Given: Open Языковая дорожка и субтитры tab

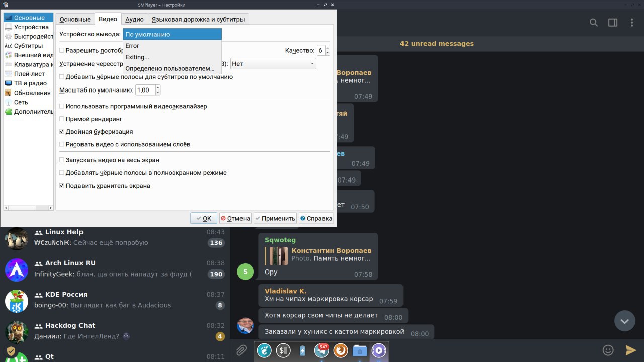Looking at the screenshot, I should pyautogui.click(x=198, y=19).
